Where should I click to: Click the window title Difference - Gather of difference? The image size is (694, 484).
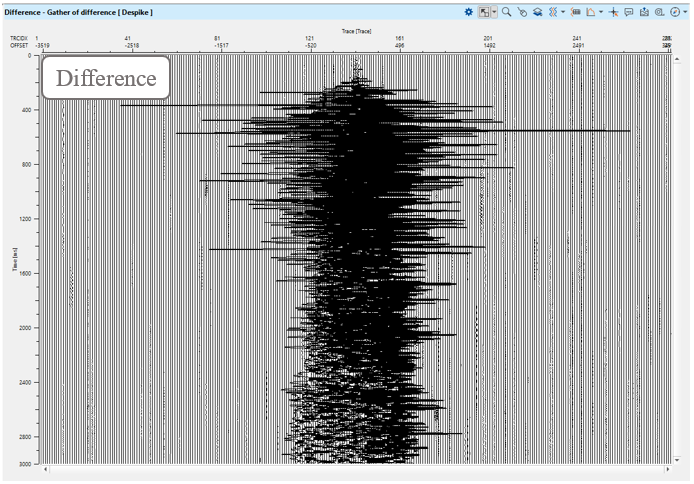(x=78, y=12)
